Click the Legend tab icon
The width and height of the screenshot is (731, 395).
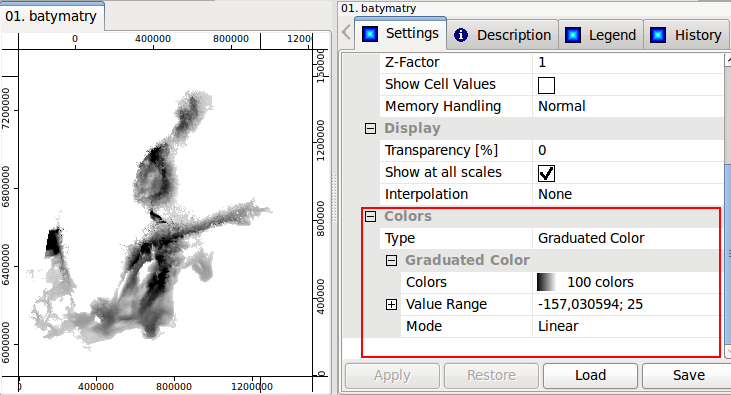572,35
